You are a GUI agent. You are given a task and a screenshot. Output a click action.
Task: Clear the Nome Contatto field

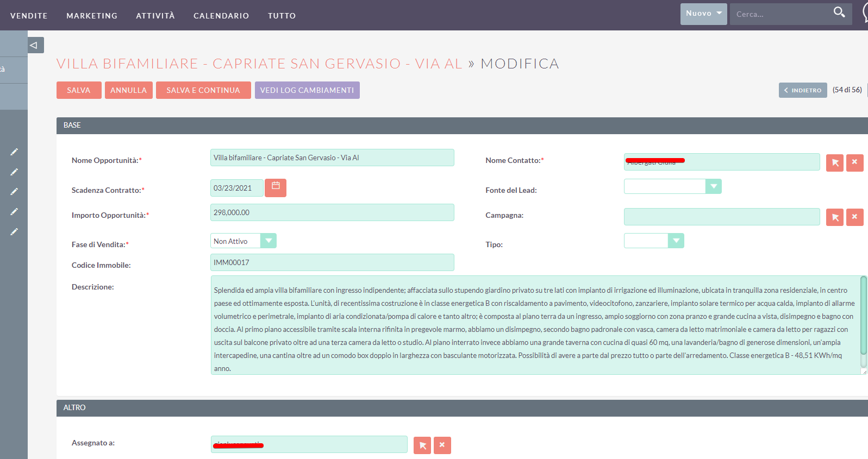pyautogui.click(x=854, y=162)
